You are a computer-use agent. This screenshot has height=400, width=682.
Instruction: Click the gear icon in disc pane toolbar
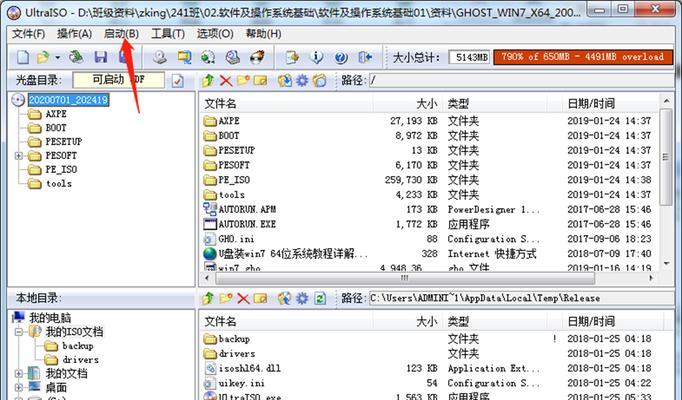pos(302,80)
